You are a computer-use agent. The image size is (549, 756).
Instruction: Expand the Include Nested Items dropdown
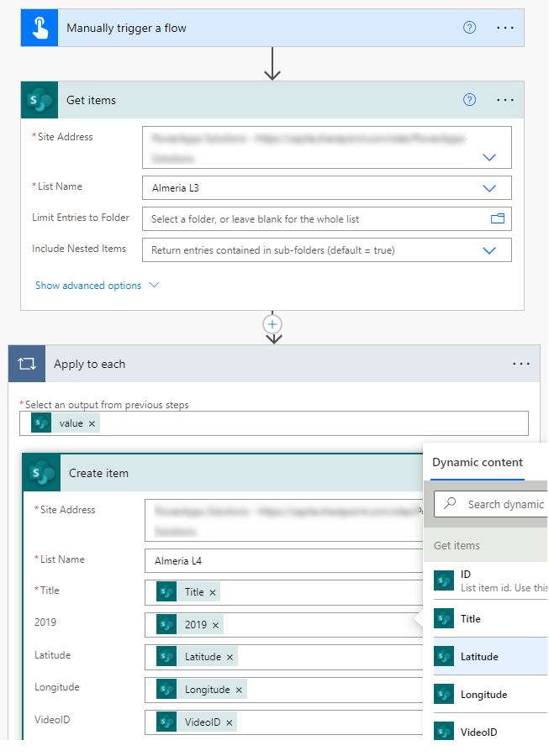(489, 250)
